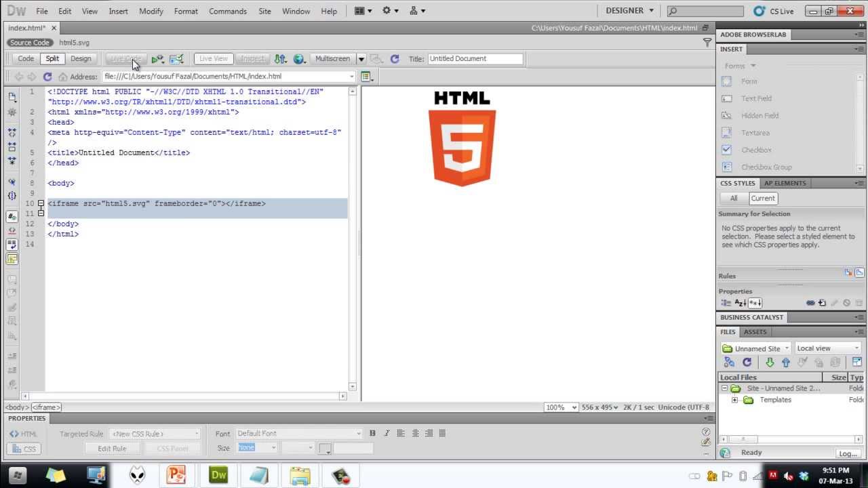
Task: Toggle bold formatting in Properties
Action: click(372, 432)
